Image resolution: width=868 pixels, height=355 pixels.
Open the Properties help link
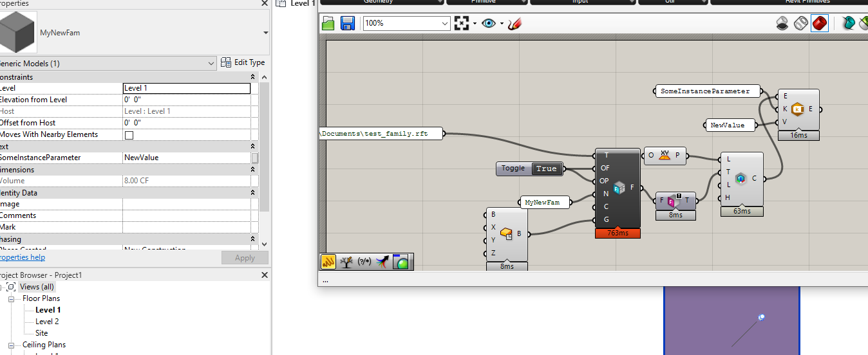21,257
